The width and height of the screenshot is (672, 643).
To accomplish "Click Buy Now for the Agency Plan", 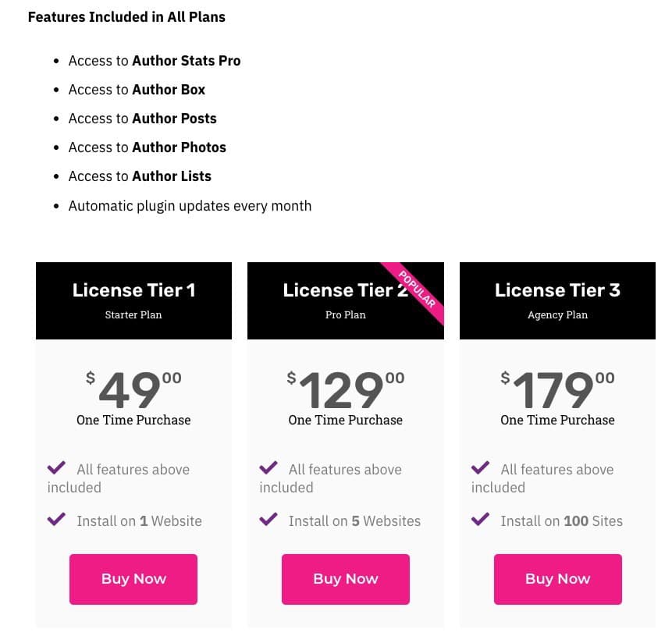I will [x=557, y=579].
